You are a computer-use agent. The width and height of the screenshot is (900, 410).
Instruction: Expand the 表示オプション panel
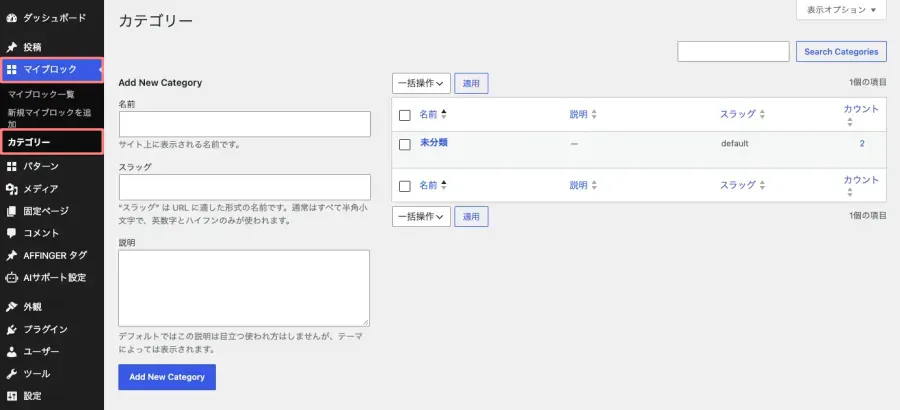(841, 10)
